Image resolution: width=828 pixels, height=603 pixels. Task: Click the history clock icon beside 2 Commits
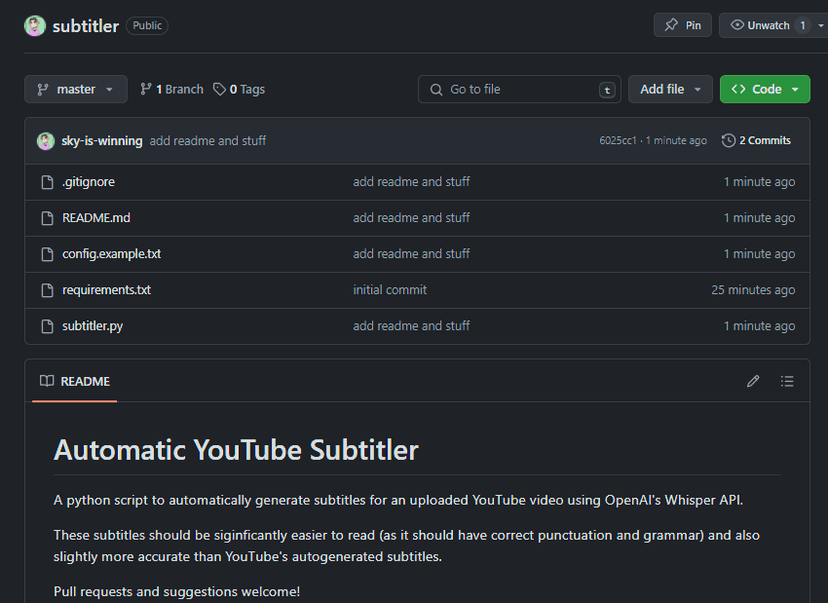coord(729,140)
